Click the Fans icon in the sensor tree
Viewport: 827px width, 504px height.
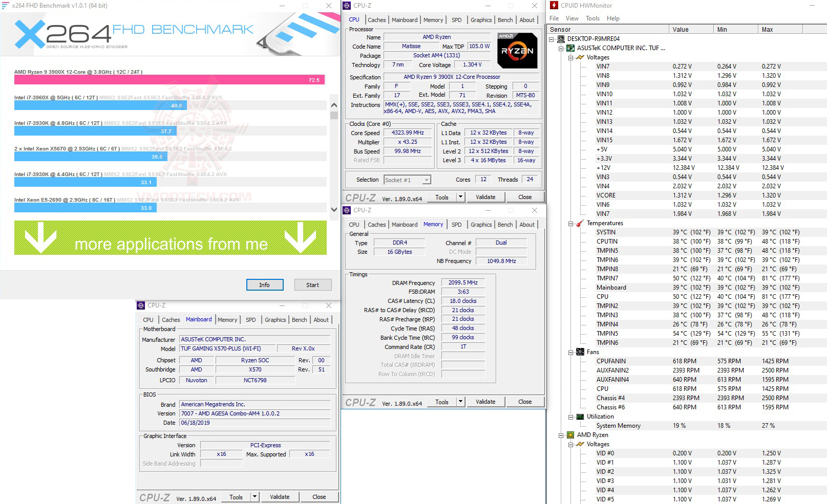click(580, 352)
